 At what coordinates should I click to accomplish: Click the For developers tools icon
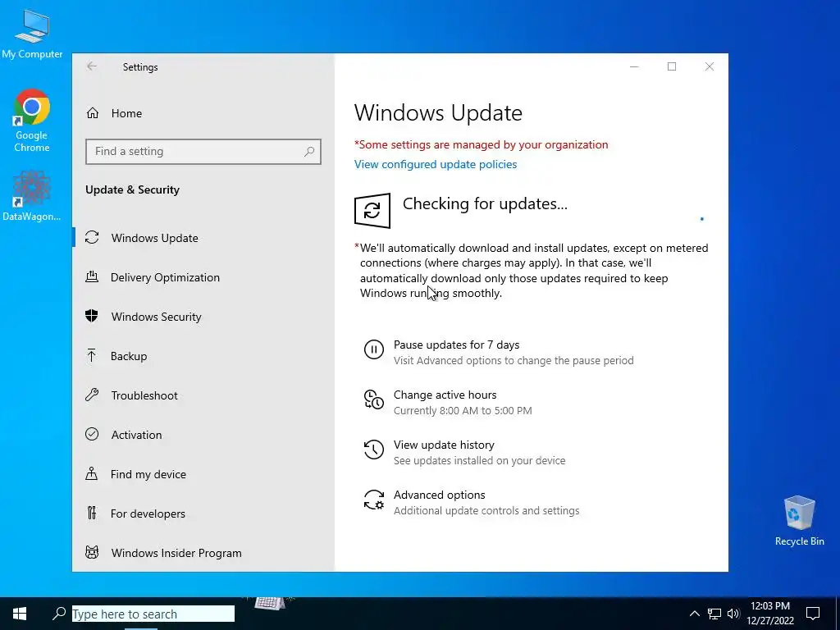(92, 514)
